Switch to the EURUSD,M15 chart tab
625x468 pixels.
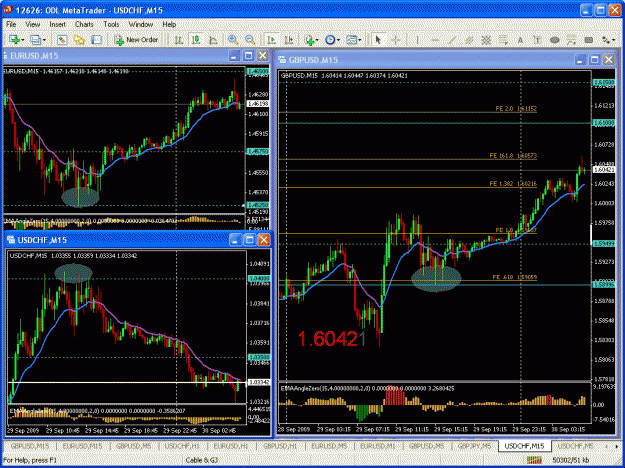(82, 446)
